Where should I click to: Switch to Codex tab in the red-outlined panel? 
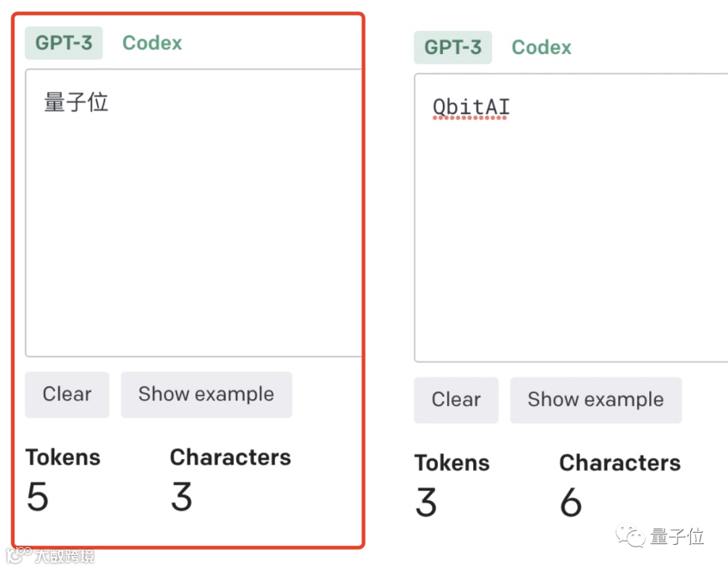[x=152, y=43]
